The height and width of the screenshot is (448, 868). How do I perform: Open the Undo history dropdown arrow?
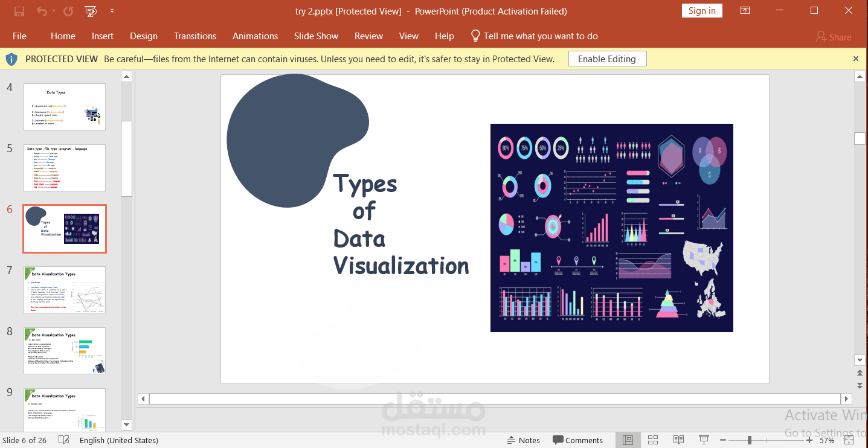[x=53, y=11]
